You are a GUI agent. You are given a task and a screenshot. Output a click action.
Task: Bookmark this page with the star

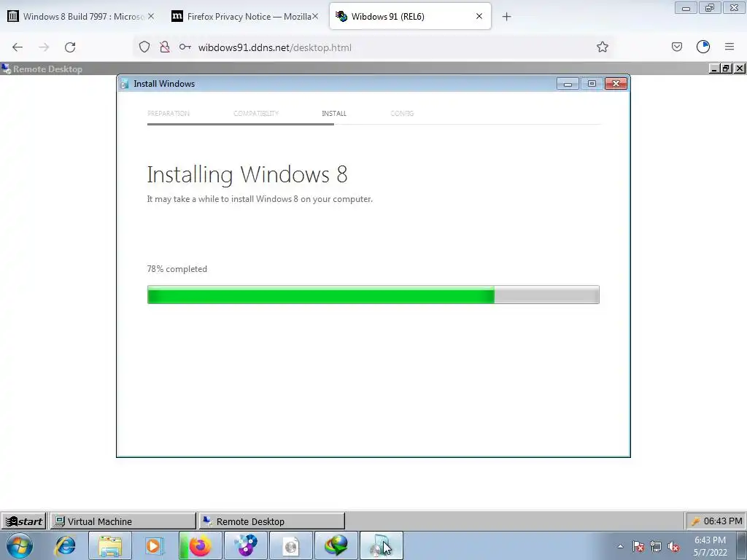pyautogui.click(x=602, y=47)
